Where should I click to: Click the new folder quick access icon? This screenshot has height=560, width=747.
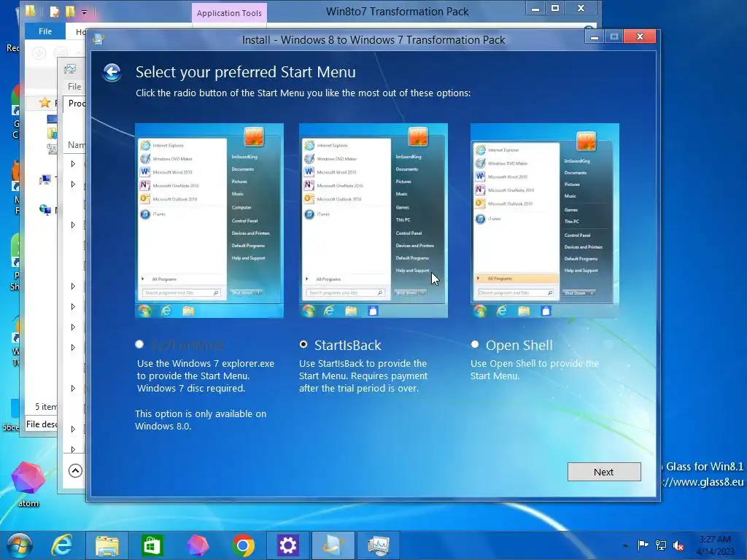tap(70, 11)
